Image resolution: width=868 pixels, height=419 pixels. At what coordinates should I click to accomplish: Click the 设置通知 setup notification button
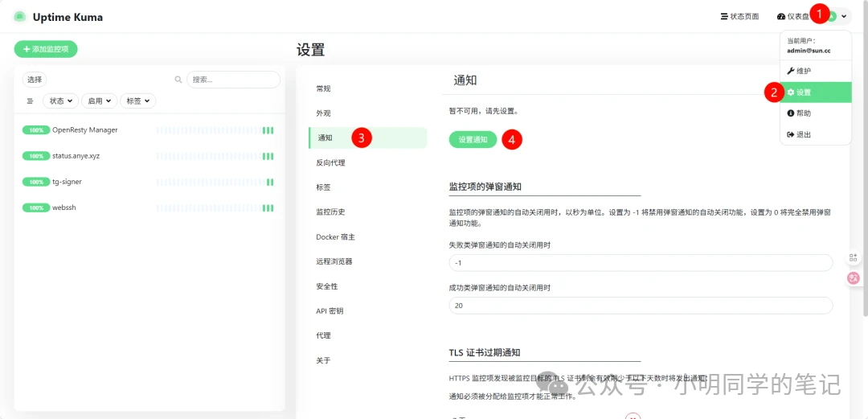click(473, 140)
